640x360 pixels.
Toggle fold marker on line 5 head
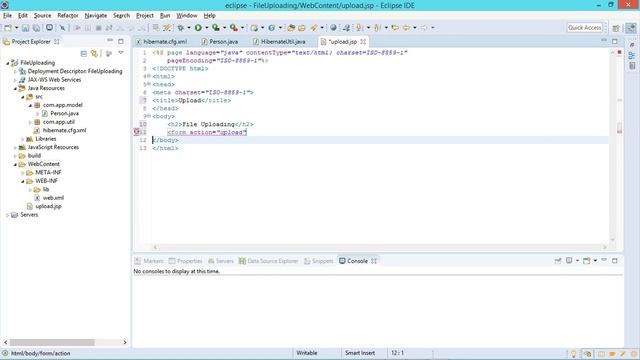149,84
